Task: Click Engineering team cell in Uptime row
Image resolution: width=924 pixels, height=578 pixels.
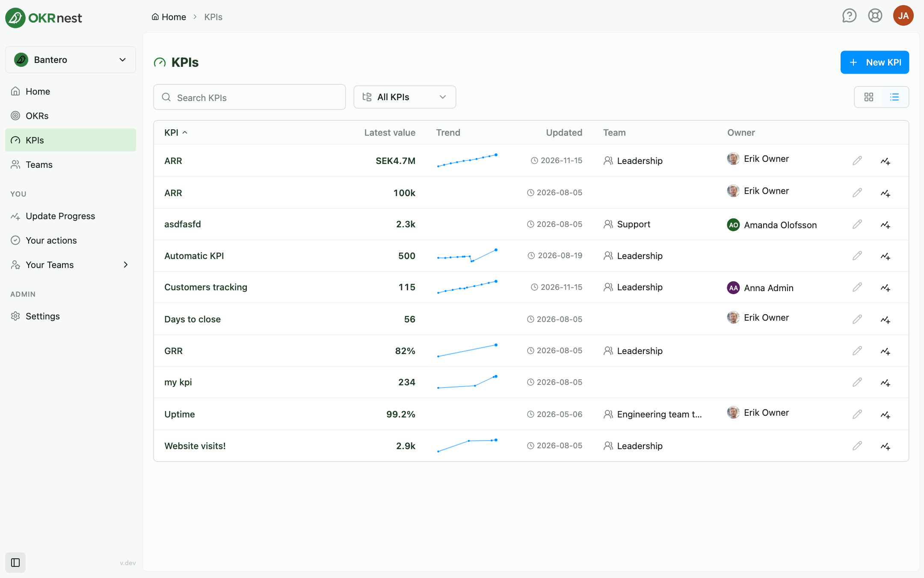Action: pyautogui.click(x=653, y=414)
